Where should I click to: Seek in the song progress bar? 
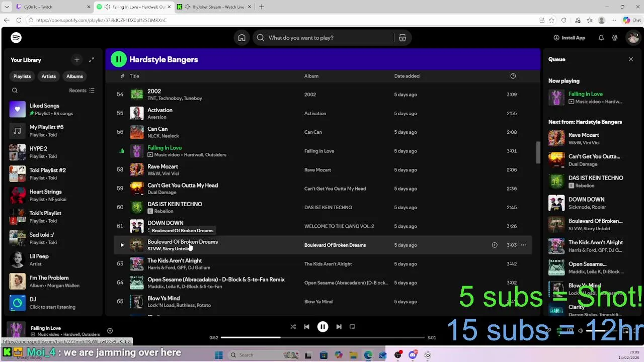[323, 337]
